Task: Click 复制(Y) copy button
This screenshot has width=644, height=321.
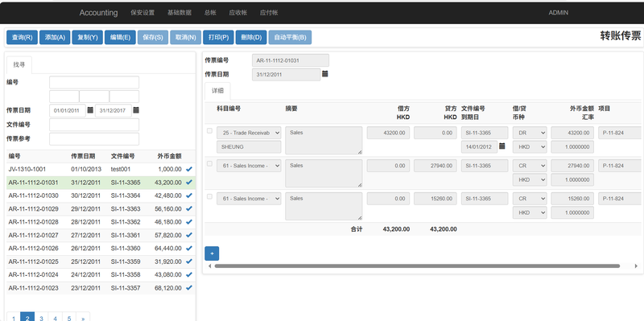Action: tap(88, 37)
